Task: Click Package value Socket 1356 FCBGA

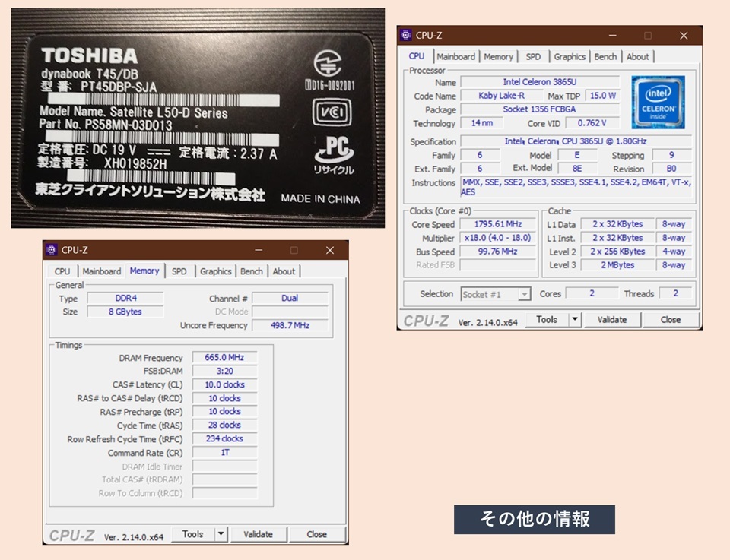Action: coord(540,109)
